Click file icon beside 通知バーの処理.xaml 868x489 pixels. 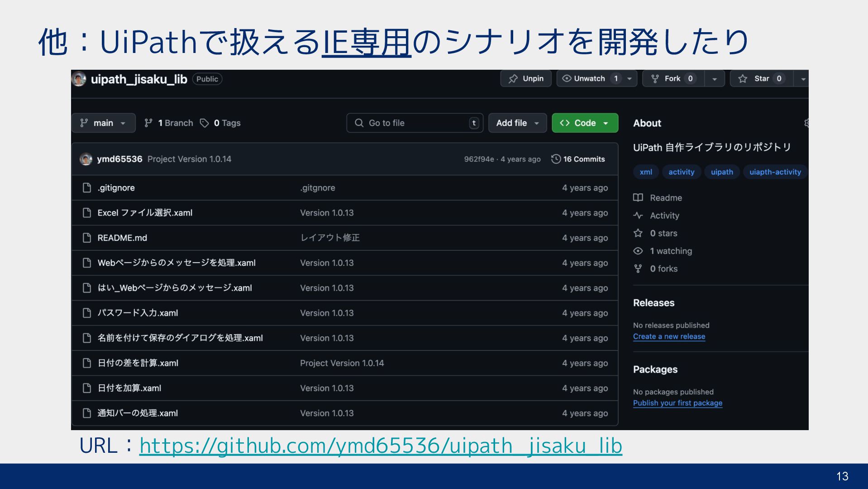coord(86,413)
